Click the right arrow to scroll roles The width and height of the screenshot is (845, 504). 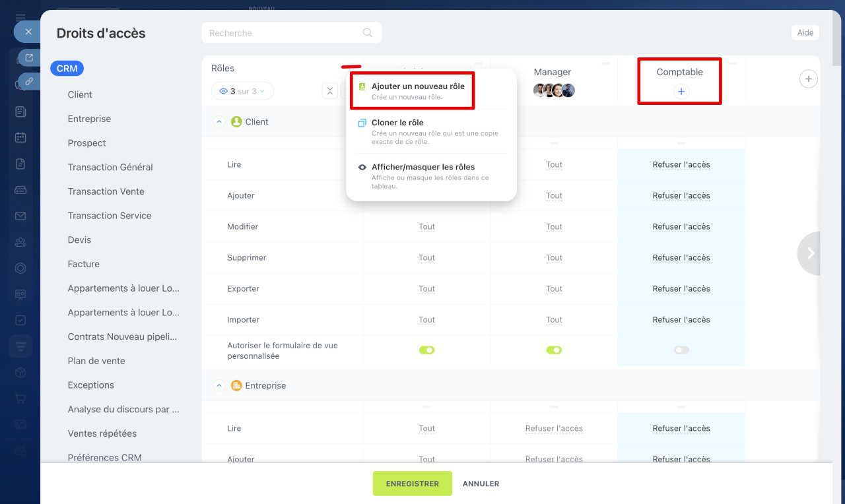[x=810, y=253]
